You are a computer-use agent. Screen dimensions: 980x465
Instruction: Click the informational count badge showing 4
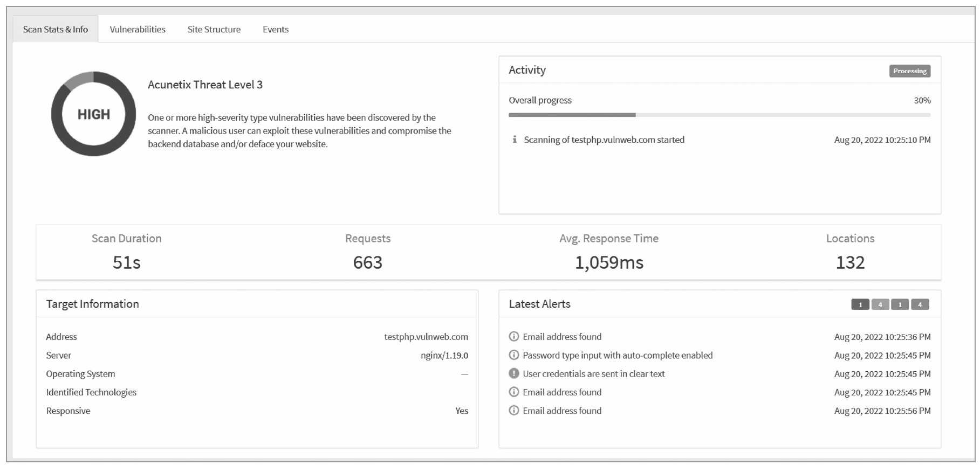920,304
